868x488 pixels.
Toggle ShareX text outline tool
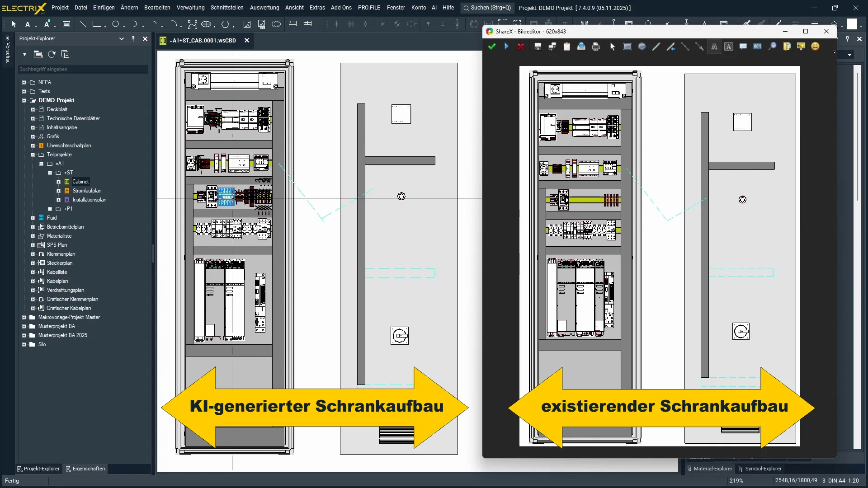click(x=714, y=46)
